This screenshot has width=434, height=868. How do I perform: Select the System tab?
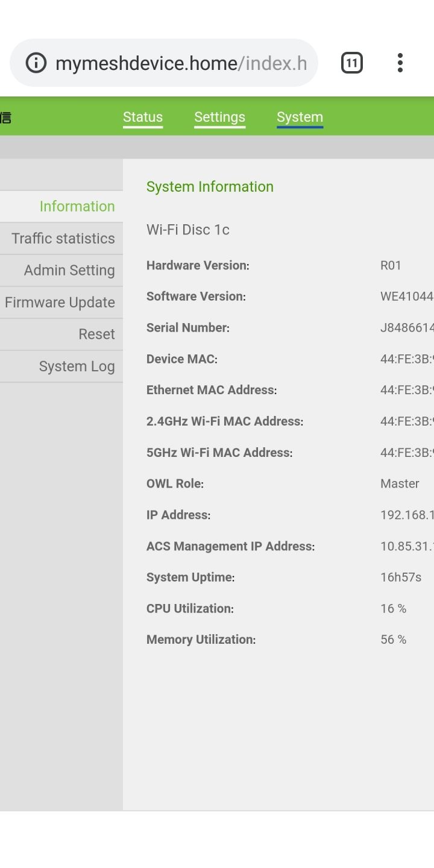click(300, 117)
